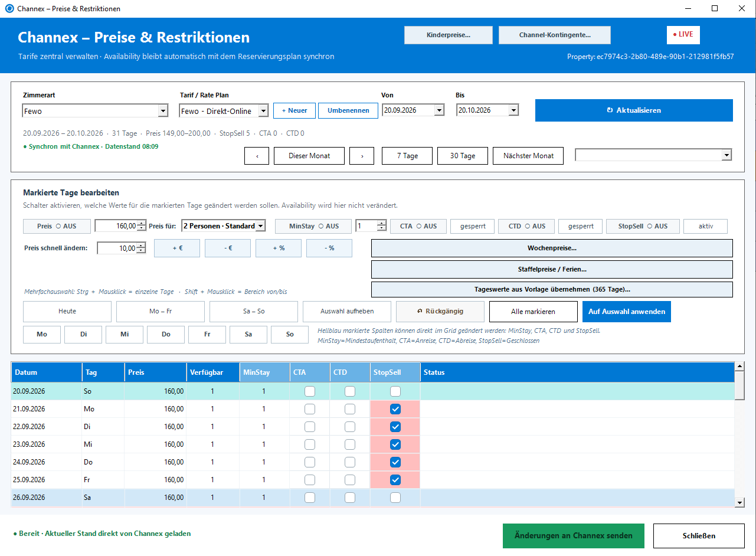Click the StopSell column header
This screenshot has width=756, height=556.
(x=395, y=372)
